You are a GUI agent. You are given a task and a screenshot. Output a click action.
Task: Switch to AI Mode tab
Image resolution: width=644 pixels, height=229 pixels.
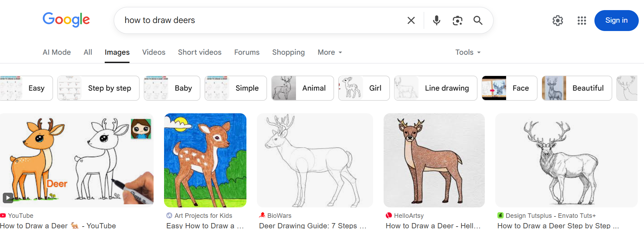click(x=57, y=52)
